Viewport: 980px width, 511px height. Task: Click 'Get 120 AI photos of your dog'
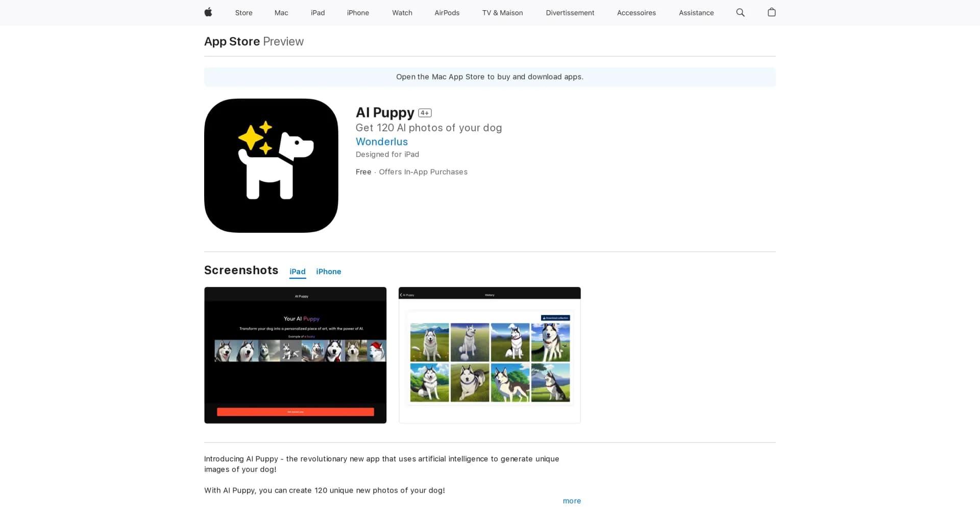[x=429, y=128]
